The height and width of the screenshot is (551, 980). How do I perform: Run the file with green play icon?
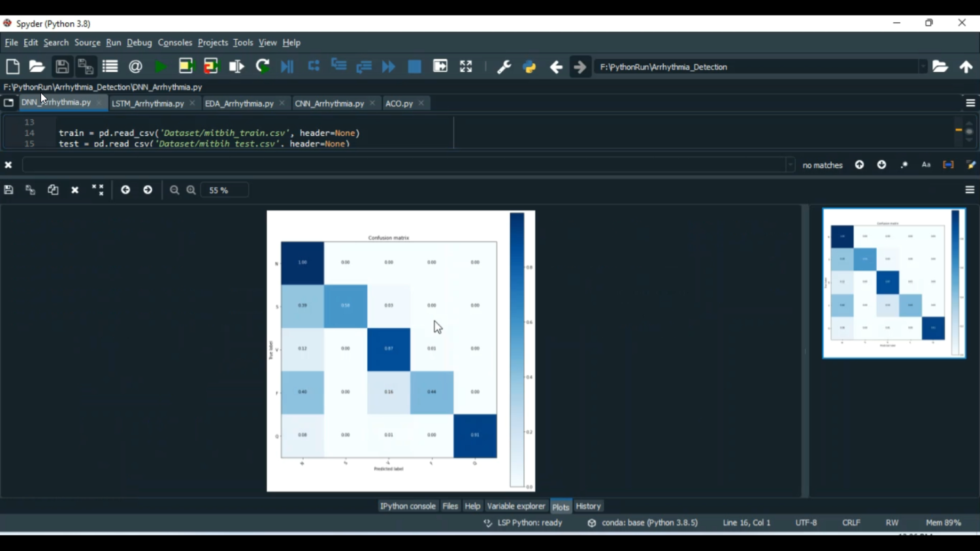(x=160, y=67)
